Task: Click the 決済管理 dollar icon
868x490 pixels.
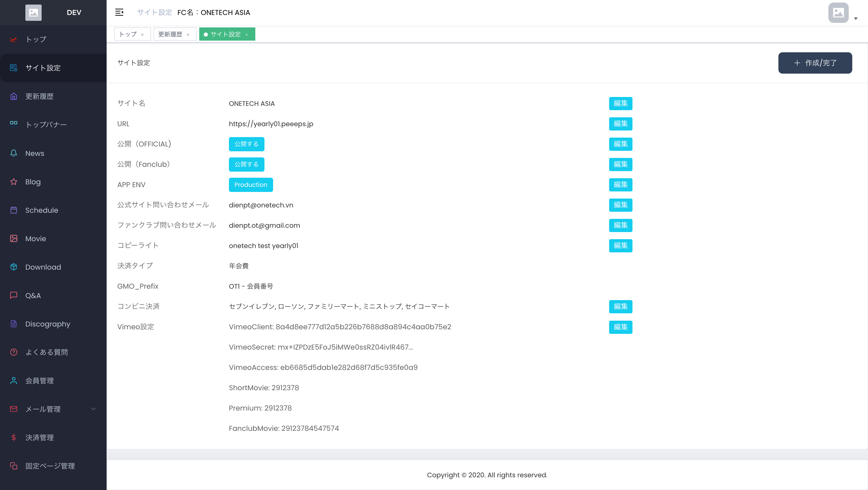Action: [13, 437]
